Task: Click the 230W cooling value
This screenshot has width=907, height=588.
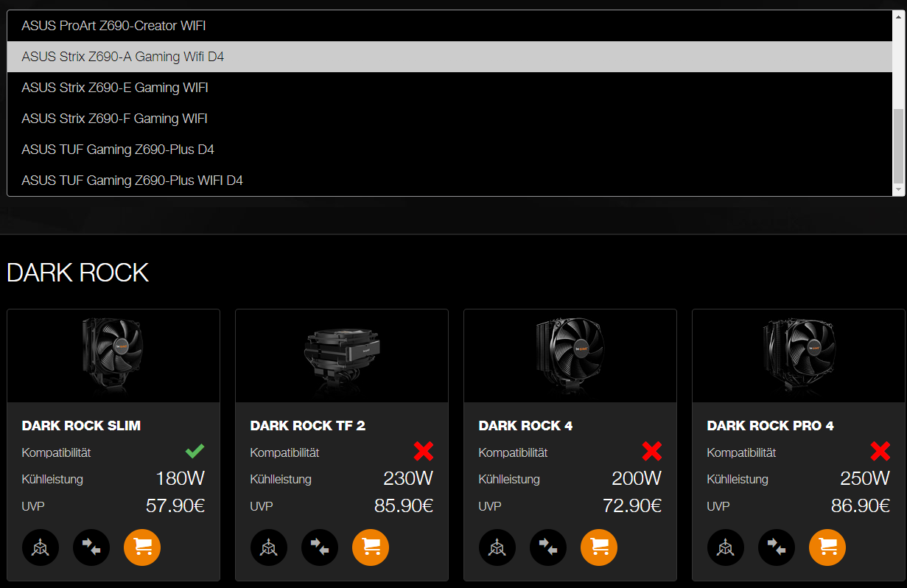Action: 408,478
